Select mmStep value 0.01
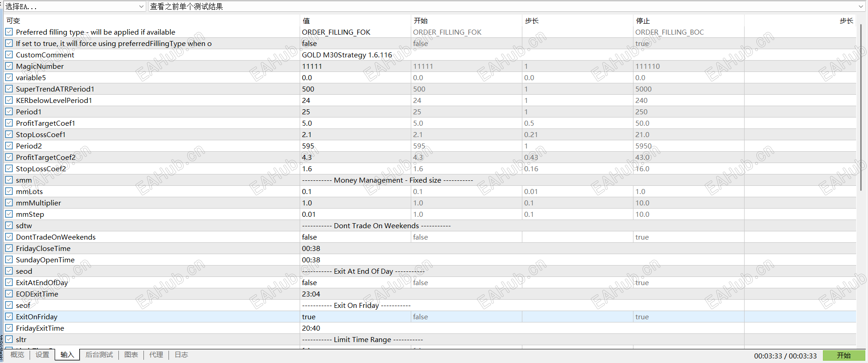The height and width of the screenshot is (363, 868). coord(309,214)
